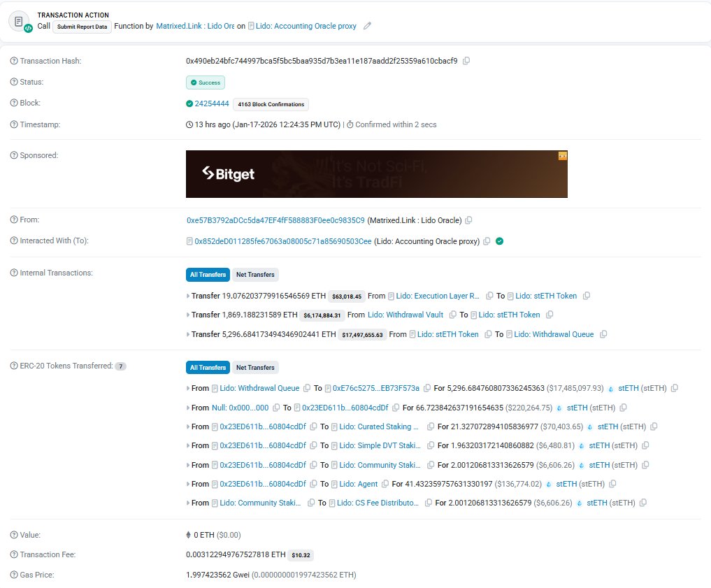Click the $63,018.45 value badge
Viewport: 711px width, 588px height.
[347, 296]
